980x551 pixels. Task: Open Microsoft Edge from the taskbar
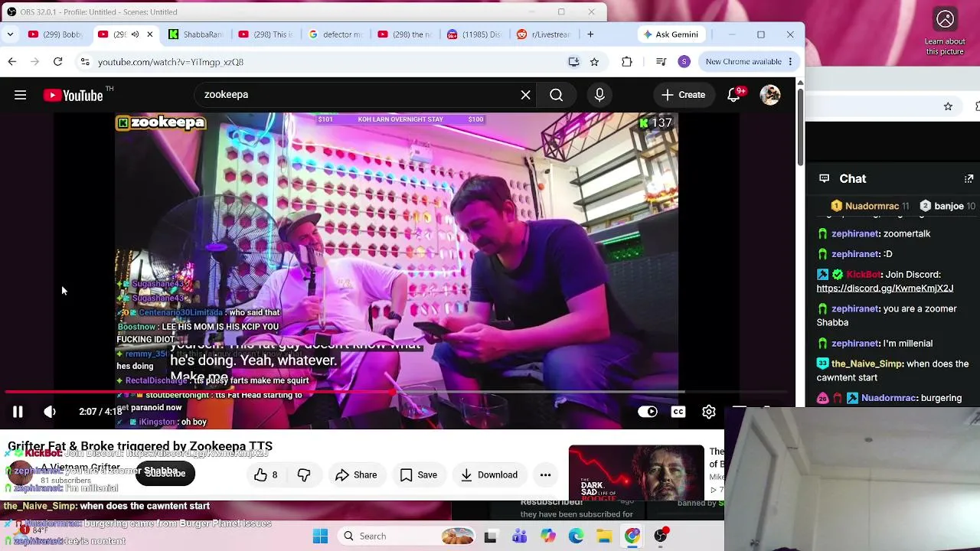(x=576, y=536)
